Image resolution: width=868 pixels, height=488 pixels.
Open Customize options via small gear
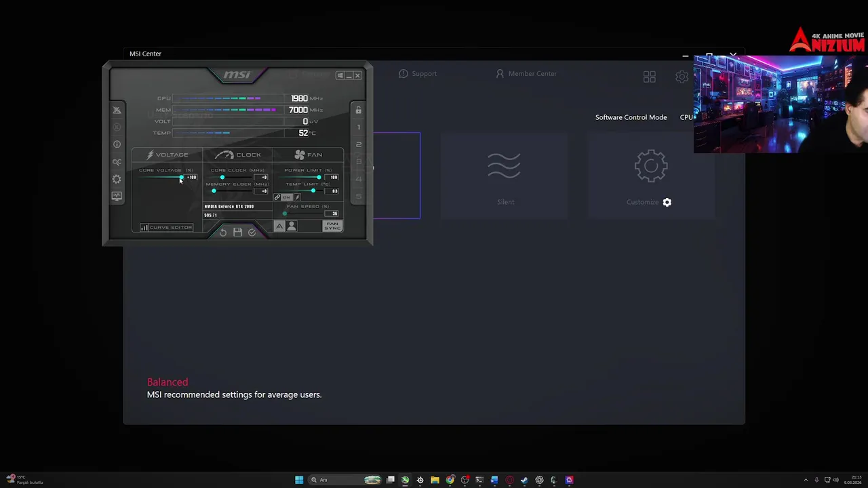click(667, 202)
